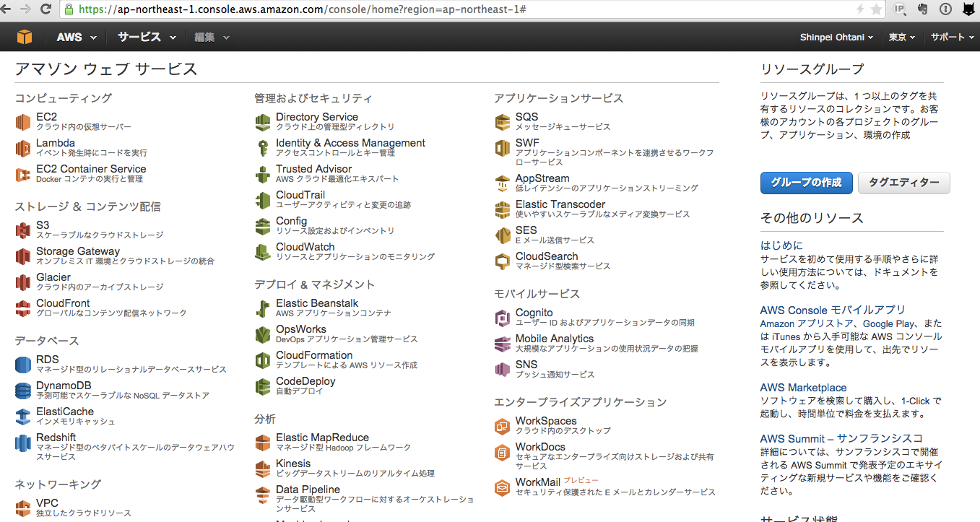Open the 編集 edit dropdown
980x522 pixels.
coord(212,37)
